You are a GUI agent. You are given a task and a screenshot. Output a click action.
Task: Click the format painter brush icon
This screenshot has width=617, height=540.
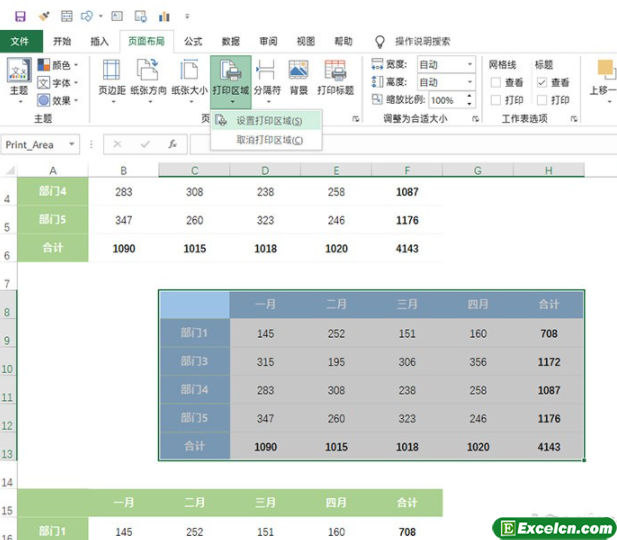44,16
